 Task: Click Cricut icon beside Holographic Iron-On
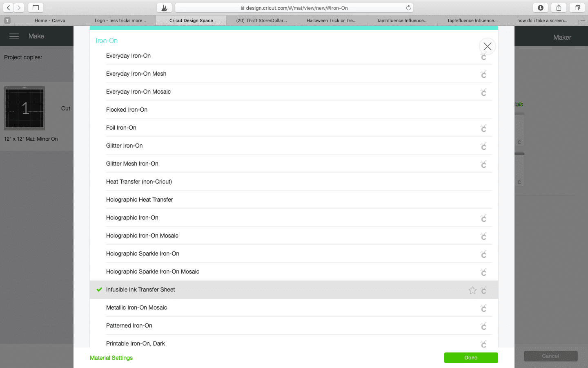pos(483,218)
